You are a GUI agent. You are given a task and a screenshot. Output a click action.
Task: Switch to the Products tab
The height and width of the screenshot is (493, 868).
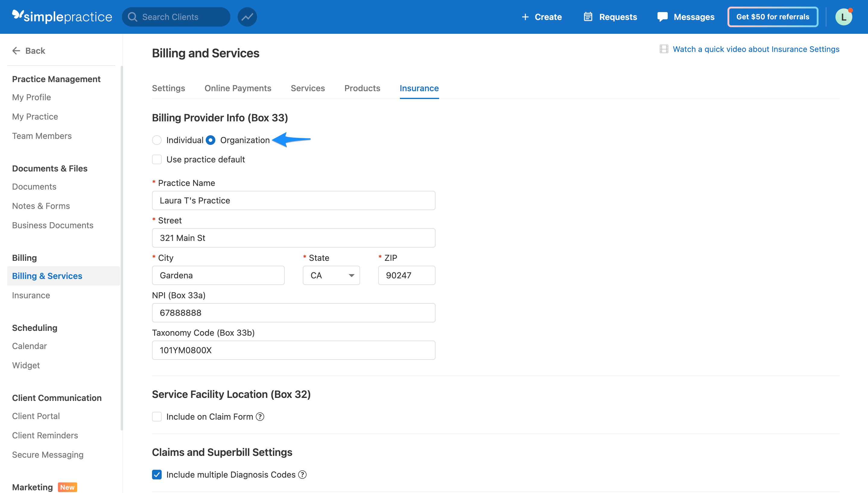coord(362,88)
